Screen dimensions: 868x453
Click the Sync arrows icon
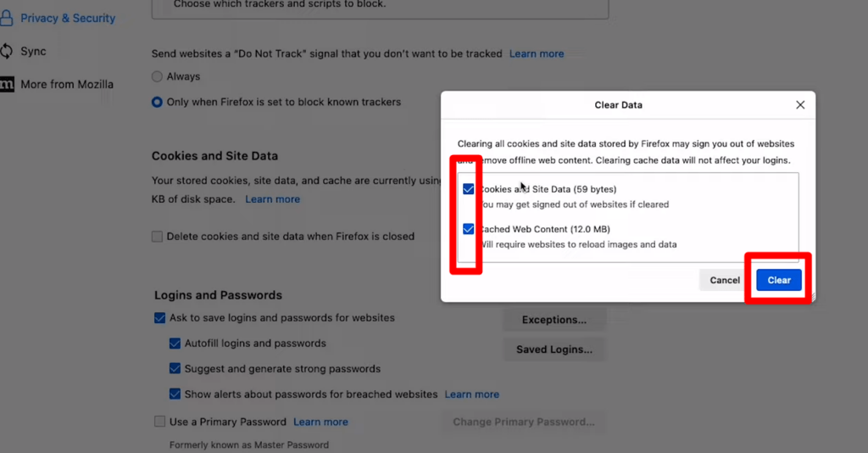6,51
